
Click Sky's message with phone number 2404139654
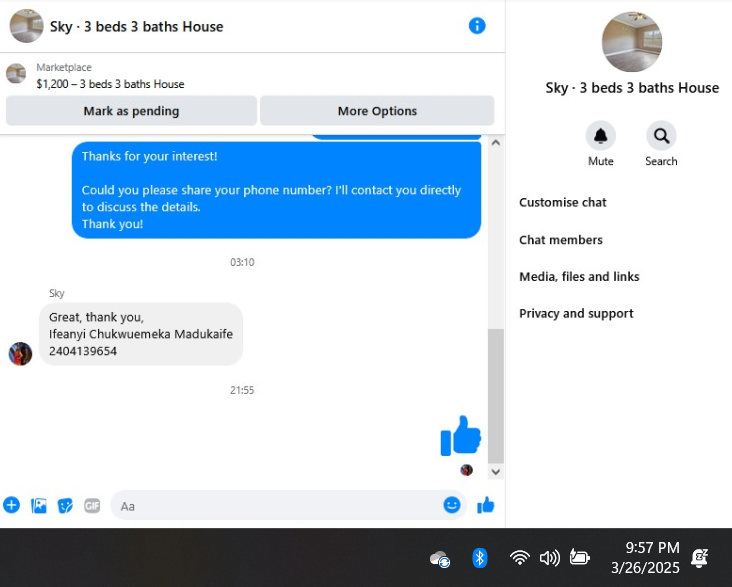(x=141, y=334)
